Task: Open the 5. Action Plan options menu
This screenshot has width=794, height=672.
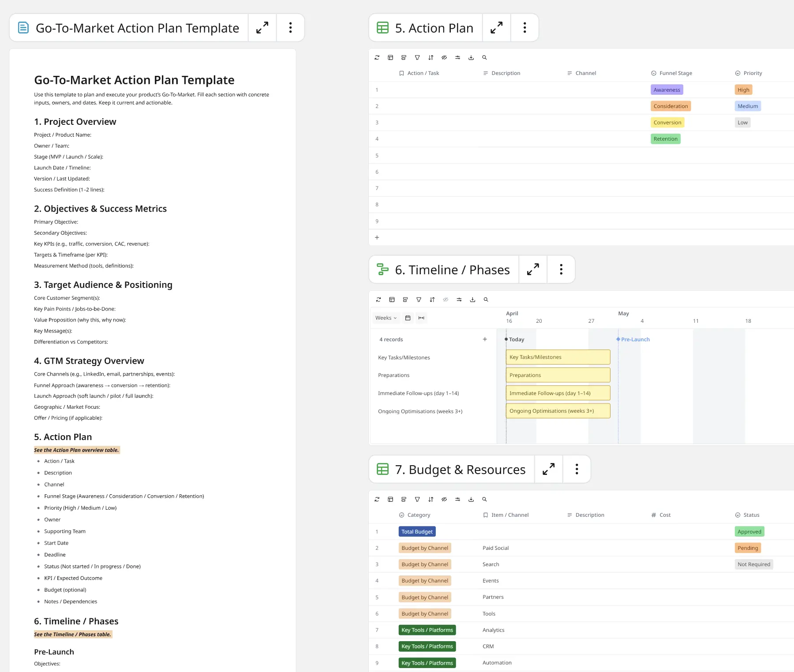Action: (x=524, y=28)
